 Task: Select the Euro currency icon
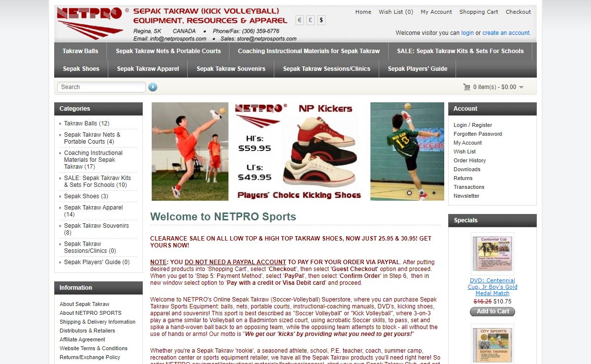pyautogui.click(x=299, y=20)
